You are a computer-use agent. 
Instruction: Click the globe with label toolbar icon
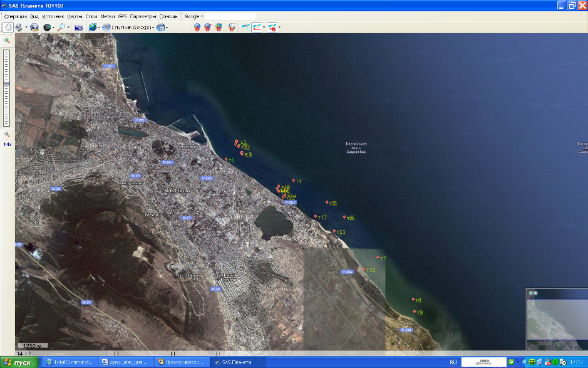[34, 27]
